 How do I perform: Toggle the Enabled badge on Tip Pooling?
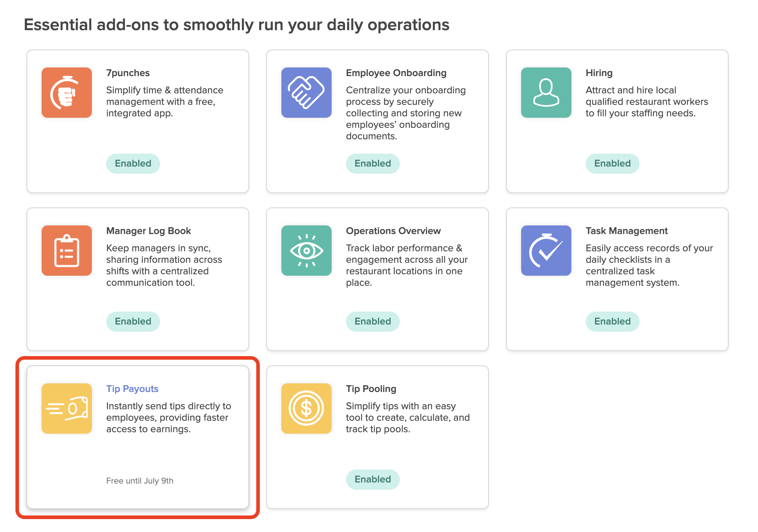tap(373, 479)
